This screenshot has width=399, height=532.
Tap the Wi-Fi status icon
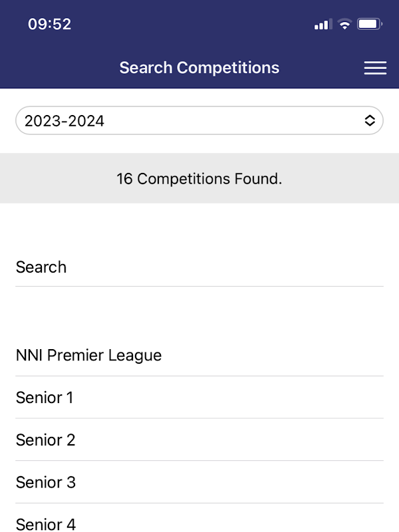[x=344, y=25]
